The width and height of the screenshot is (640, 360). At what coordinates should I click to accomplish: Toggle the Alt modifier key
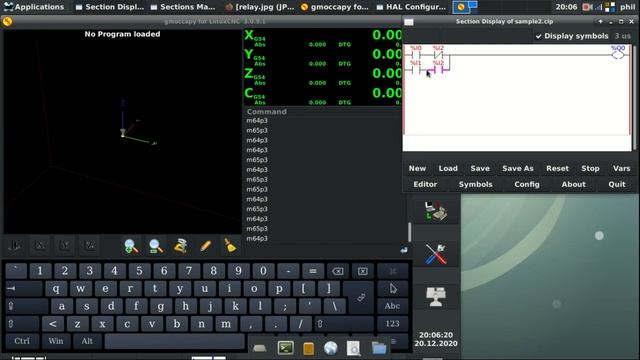pyautogui.click(x=87, y=341)
